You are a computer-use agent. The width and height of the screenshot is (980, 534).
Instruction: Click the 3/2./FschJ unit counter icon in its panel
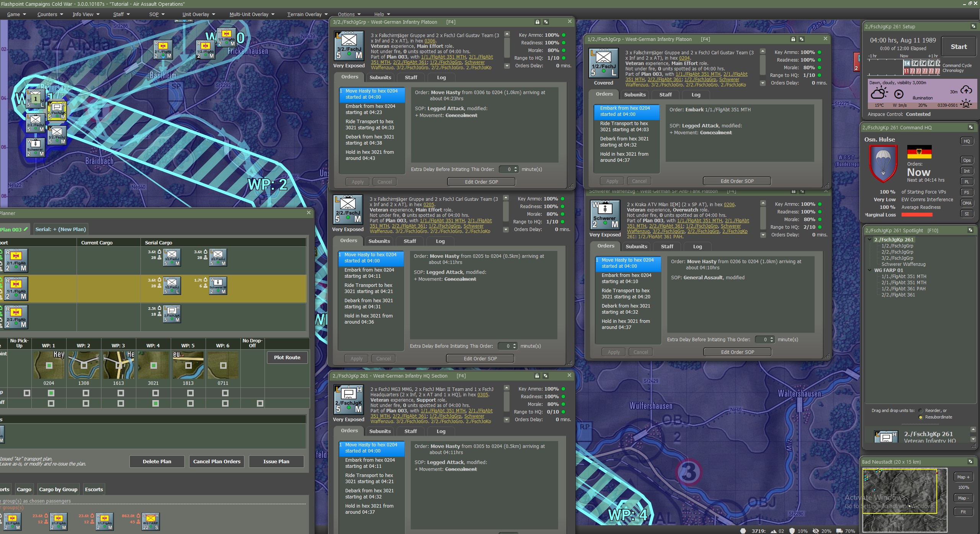tap(349, 46)
